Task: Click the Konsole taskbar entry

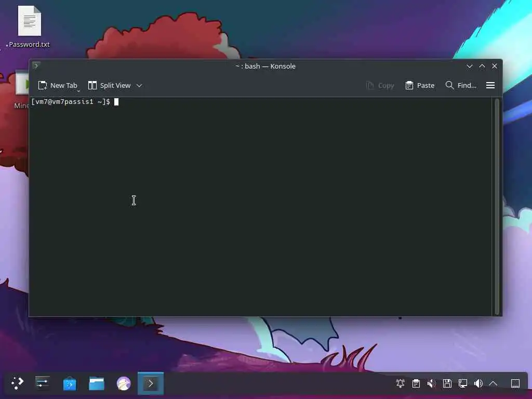Action: (151, 384)
